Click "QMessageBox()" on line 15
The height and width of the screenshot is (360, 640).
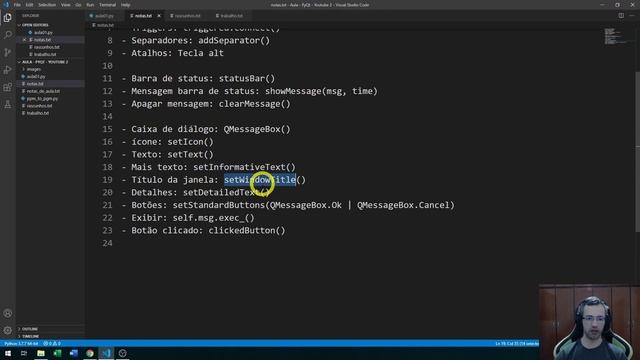(257, 129)
